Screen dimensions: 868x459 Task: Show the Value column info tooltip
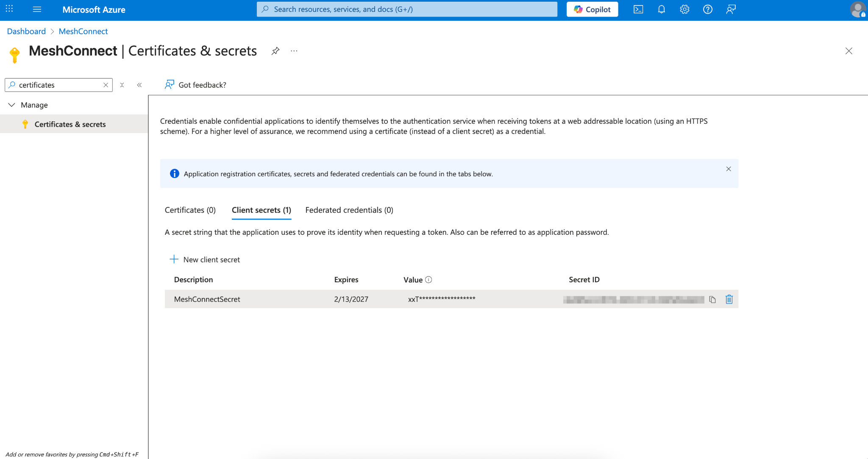click(428, 280)
